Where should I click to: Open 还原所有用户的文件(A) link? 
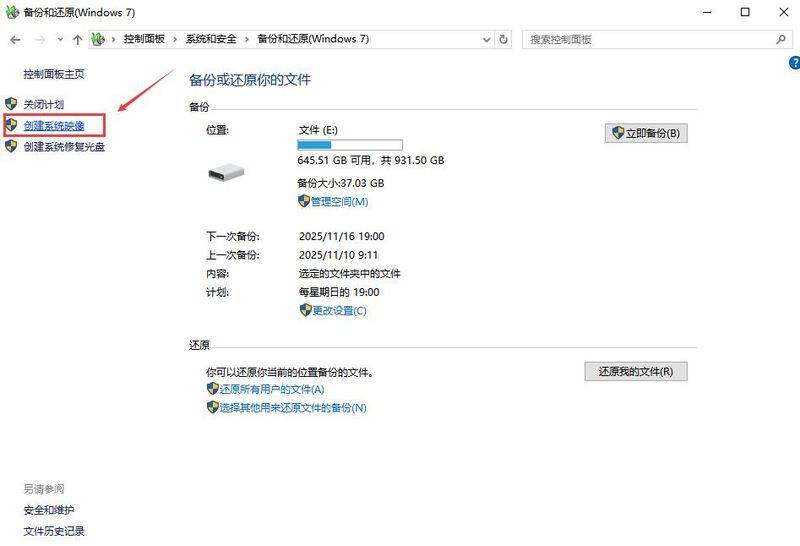[x=272, y=389]
